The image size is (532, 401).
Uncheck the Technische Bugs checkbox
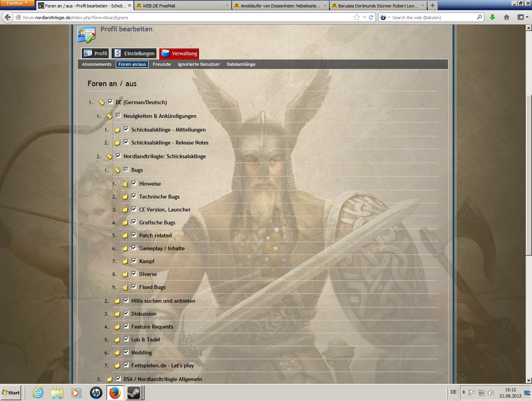click(x=134, y=196)
